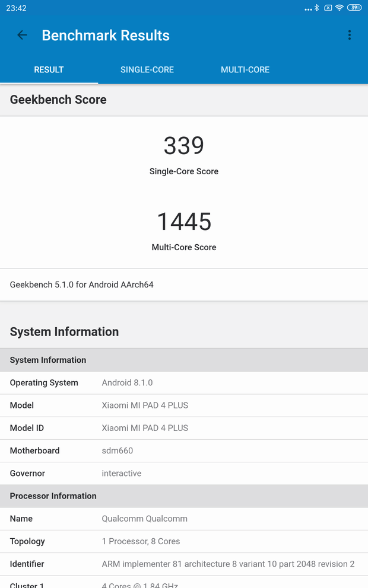
Task: Tap the Multi-Core Score label
Action: point(184,248)
